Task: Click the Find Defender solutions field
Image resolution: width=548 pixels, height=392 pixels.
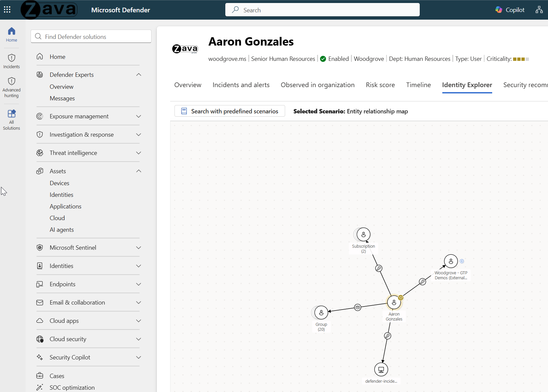Action: pos(91,36)
